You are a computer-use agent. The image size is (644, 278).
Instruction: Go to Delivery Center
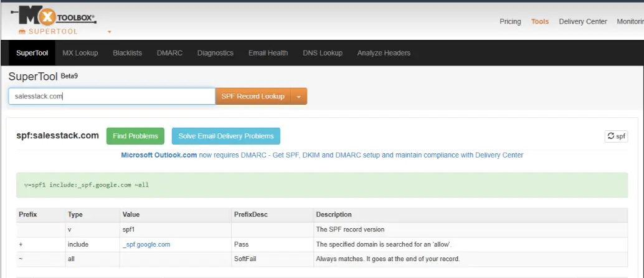coord(583,21)
